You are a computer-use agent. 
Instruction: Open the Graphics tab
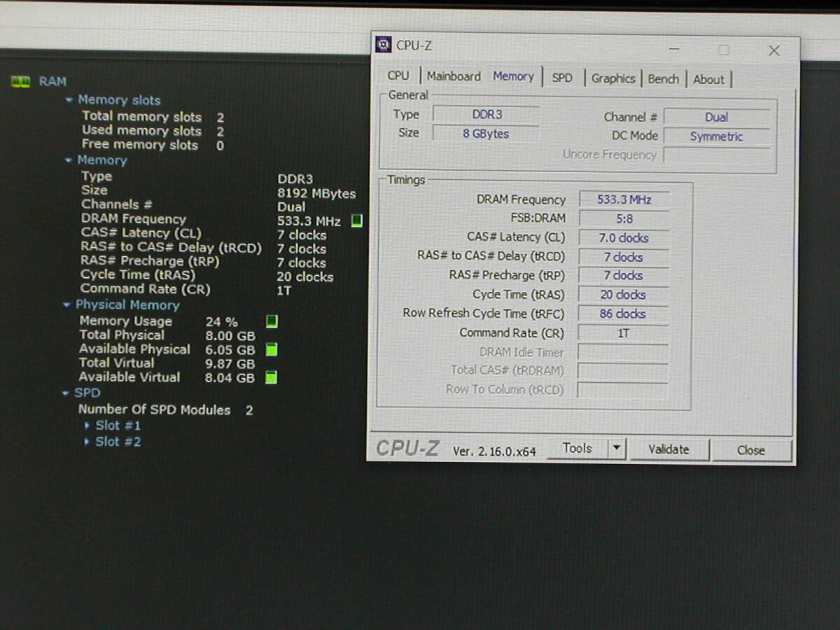point(613,78)
